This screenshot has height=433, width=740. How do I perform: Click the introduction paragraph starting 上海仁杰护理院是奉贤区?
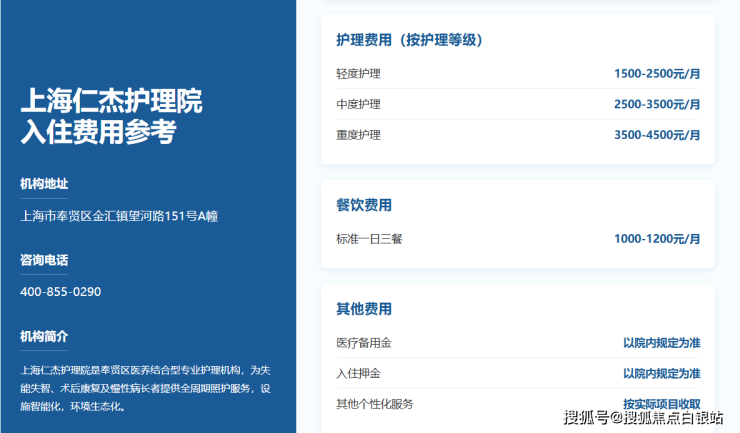coord(145,388)
